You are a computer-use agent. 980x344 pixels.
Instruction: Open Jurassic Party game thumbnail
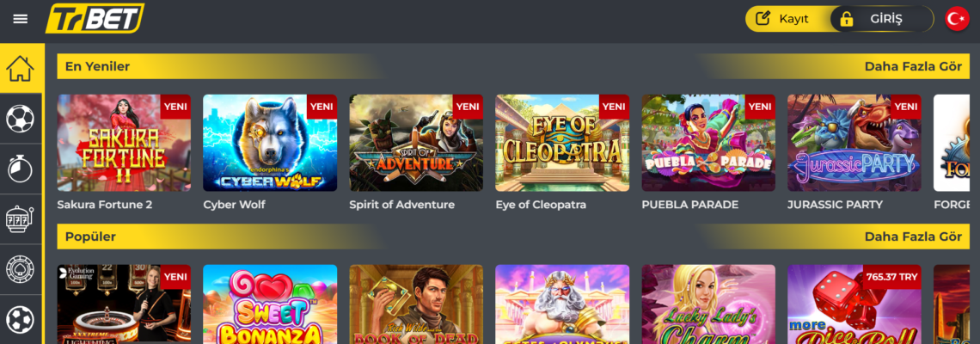coord(854,143)
